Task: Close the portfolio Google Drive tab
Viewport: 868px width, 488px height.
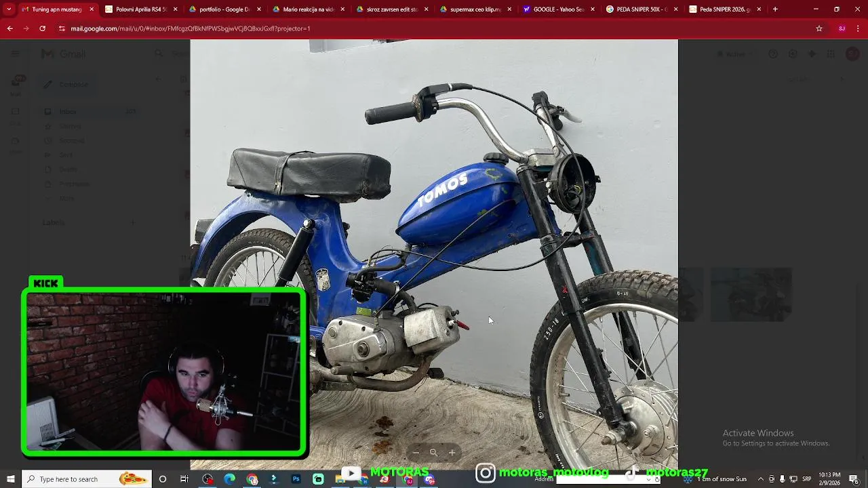Action: (259, 9)
